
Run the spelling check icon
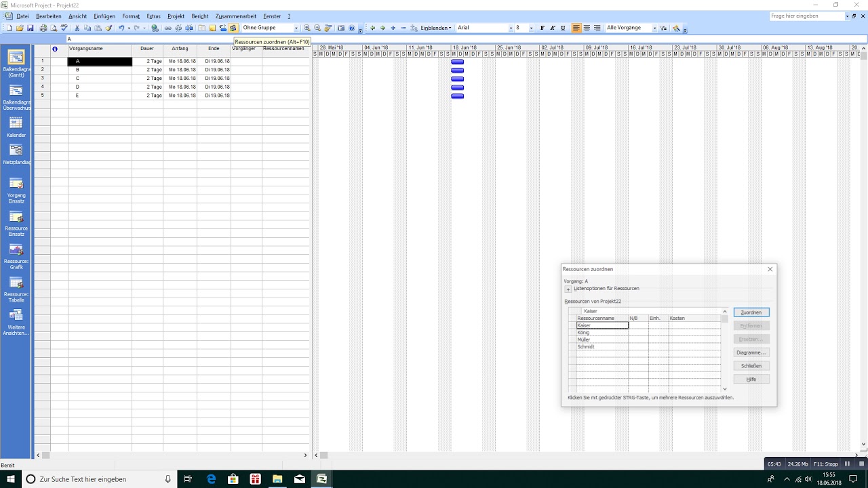click(64, 28)
